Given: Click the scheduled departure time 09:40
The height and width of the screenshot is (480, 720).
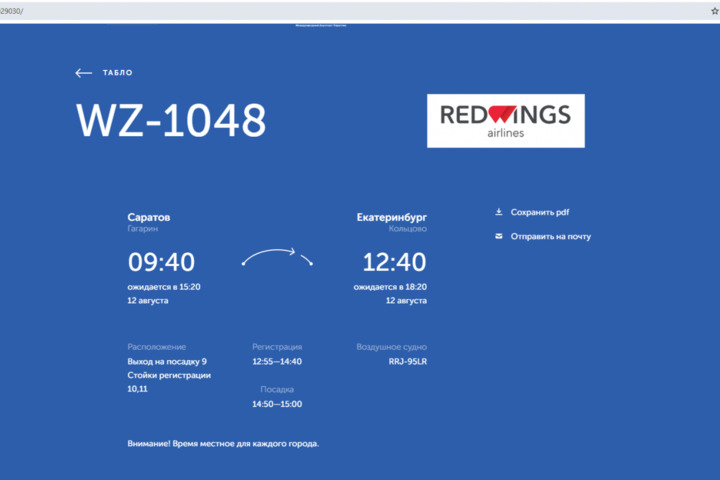Looking at the screenshot, I should click(x=161, y=262).
